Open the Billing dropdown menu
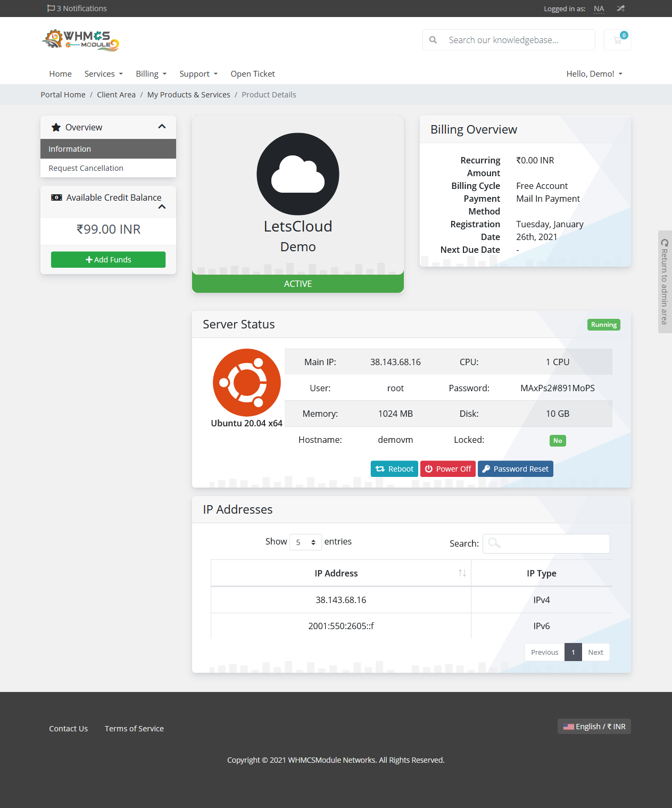This screenshot has height=808, width=672. coord(151,74)
